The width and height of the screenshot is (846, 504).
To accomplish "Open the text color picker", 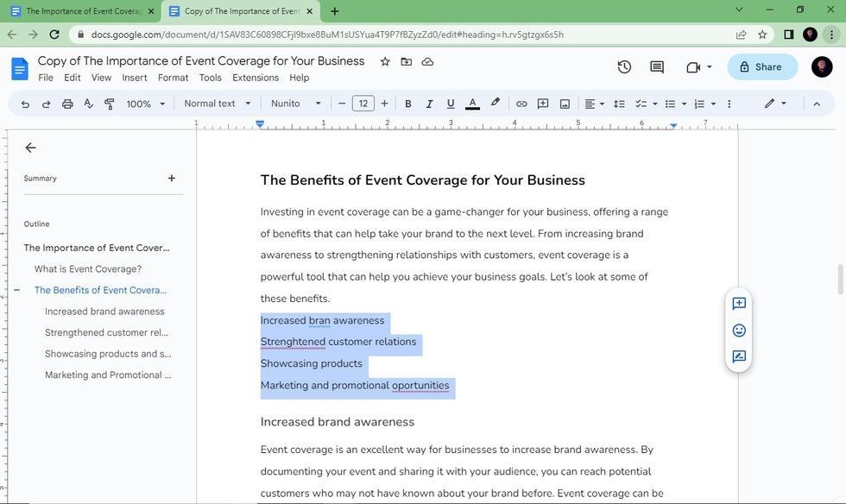I will pos(473,104).
